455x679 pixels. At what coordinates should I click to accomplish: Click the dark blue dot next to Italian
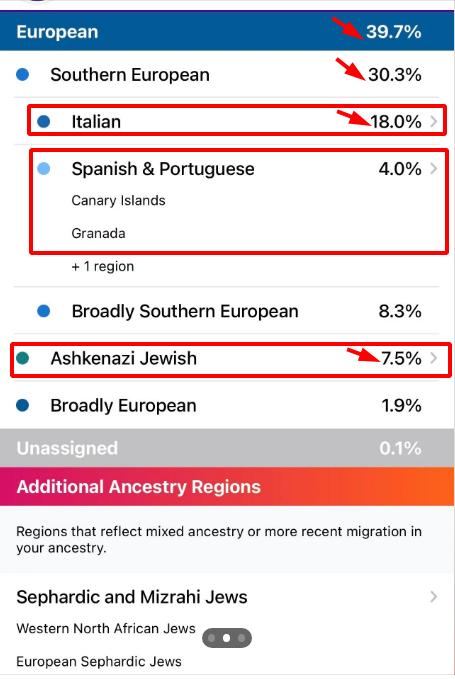44,122
